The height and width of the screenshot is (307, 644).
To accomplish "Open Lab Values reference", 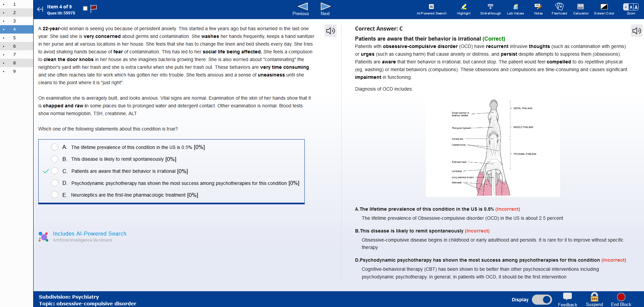I will (x=515, y=9).
